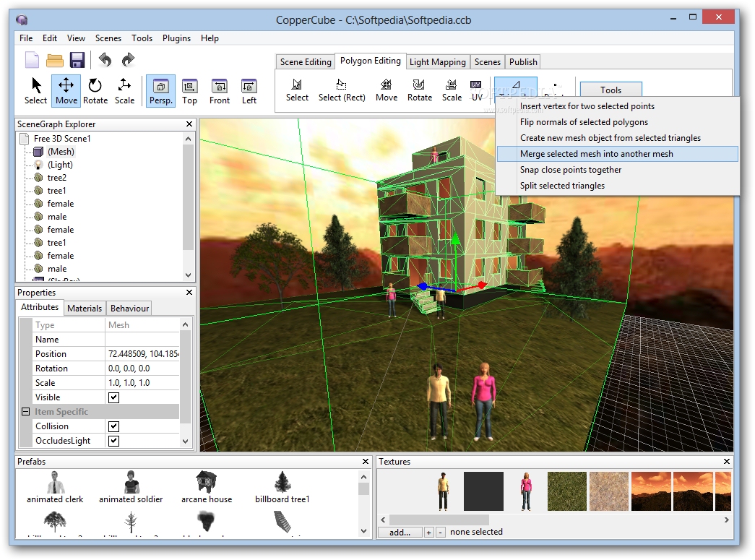Click the triangle polygon mode icon
755x560 pixels.
point(516,87)
